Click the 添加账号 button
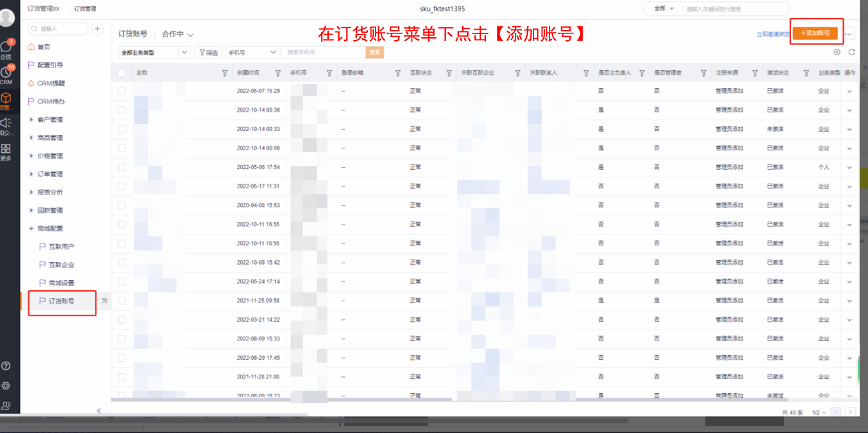This screenshot has width=868, height=433. coord(815,33)
